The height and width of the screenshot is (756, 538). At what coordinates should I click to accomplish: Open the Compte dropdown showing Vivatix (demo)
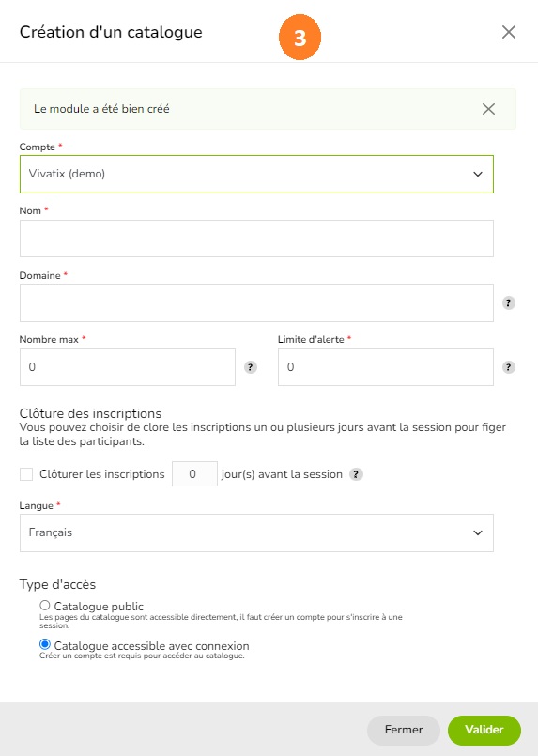tap(256, 174)
